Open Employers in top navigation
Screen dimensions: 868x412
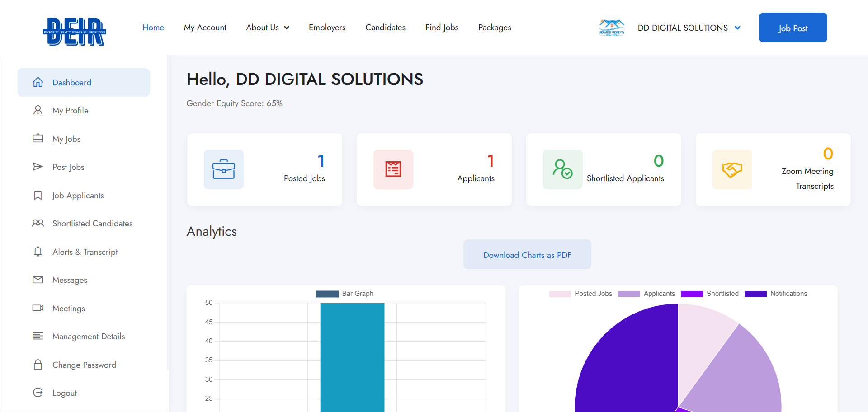327,28
